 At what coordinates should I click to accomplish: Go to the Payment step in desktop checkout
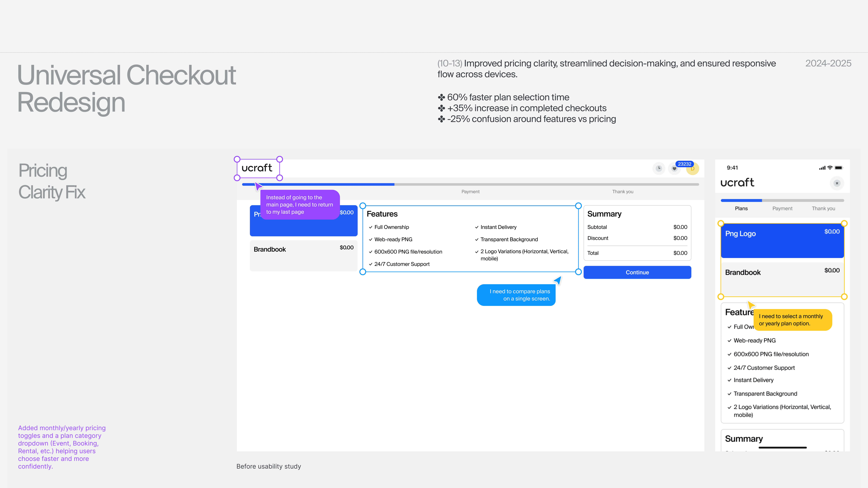point(470,192)
